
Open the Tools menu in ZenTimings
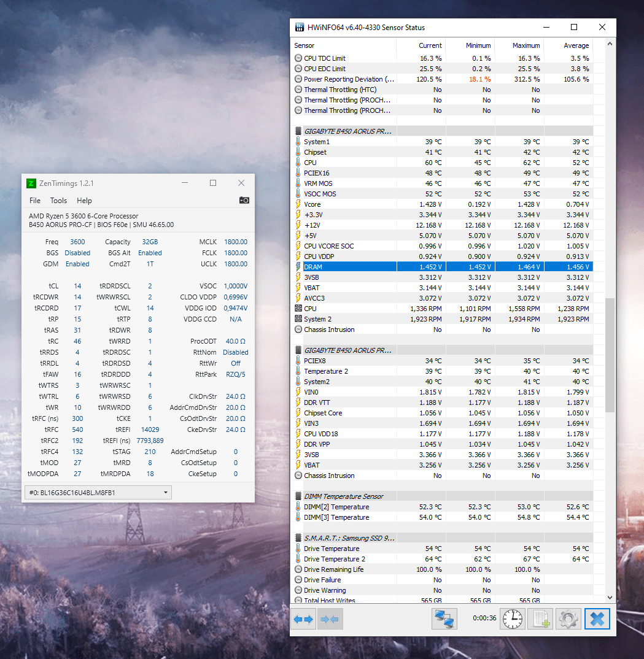click(x=58, y=201)
